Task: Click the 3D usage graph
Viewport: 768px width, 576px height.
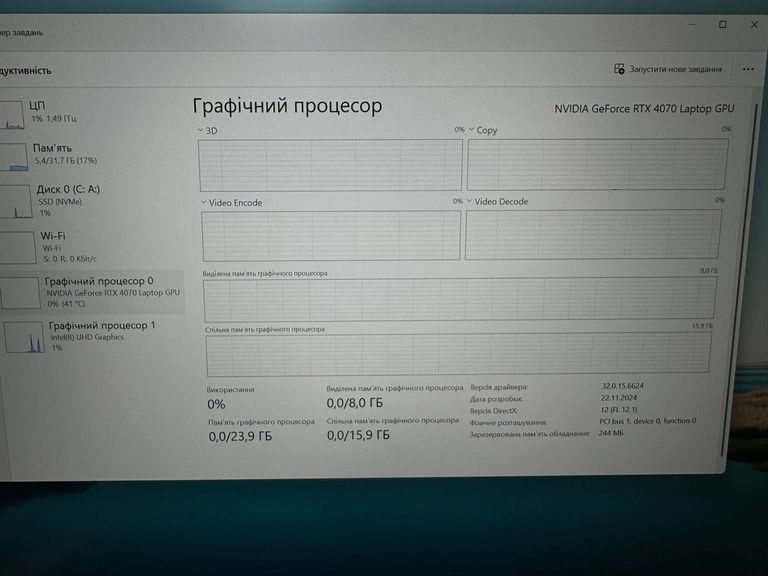Action: [x=331, y=165]
